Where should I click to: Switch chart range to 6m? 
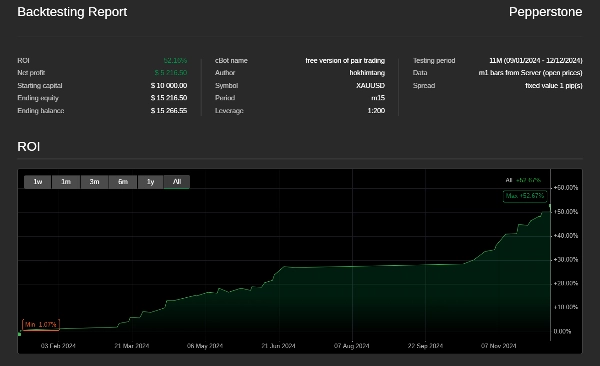pyautogui.click(x=122, y=182)
